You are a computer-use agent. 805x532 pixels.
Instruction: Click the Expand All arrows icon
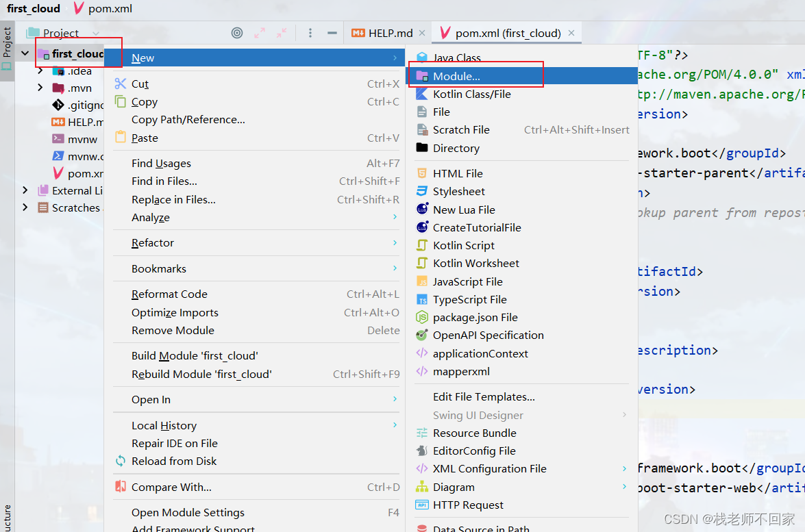coord(260,33)
